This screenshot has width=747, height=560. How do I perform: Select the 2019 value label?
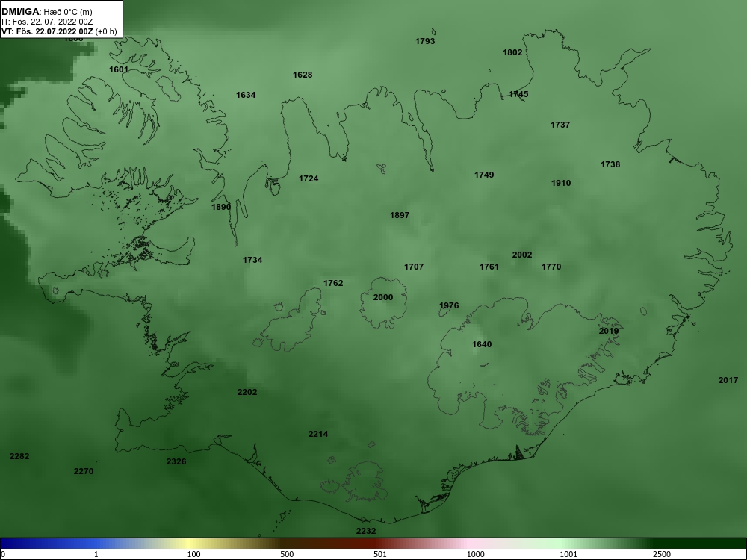coord(608,331)
